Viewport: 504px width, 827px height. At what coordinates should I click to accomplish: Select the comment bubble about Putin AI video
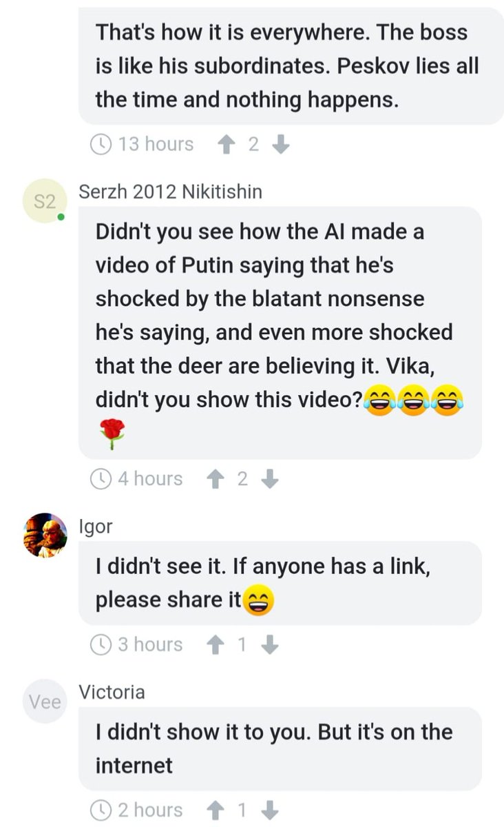[x=280, y=333]
